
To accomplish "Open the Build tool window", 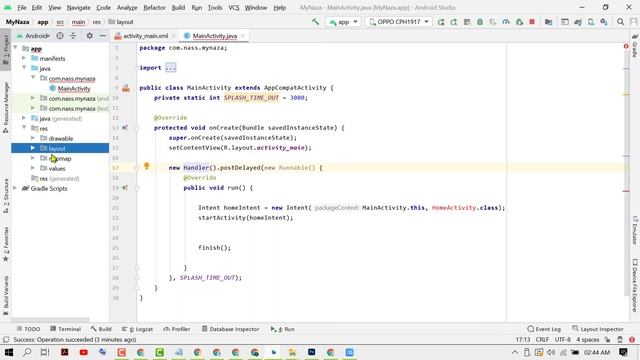I will [101, 329].
